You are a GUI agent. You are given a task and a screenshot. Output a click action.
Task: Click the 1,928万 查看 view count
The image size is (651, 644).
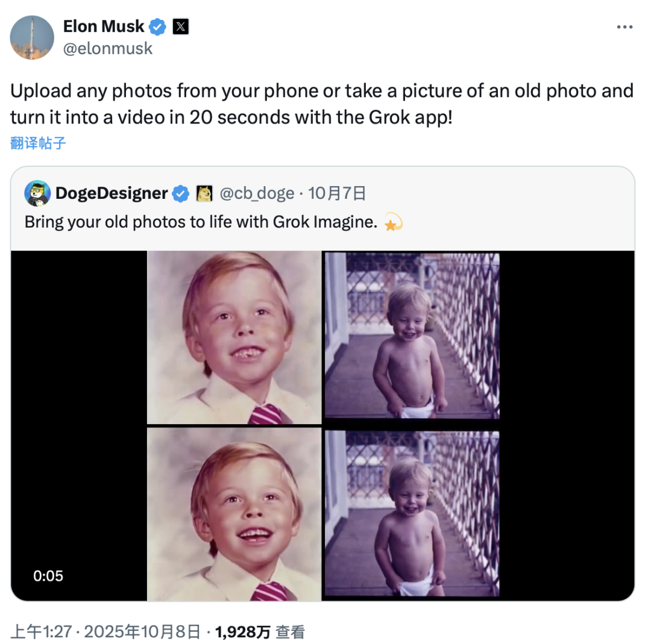pyautogui.click(x=260, y=631)
